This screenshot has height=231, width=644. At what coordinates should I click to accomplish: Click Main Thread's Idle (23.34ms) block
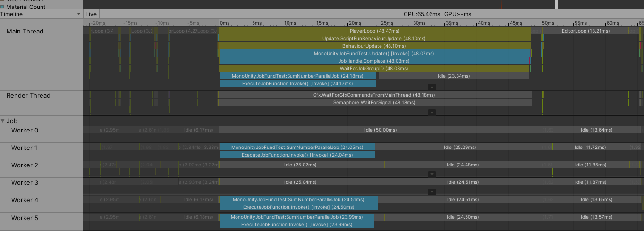point(453,76)
